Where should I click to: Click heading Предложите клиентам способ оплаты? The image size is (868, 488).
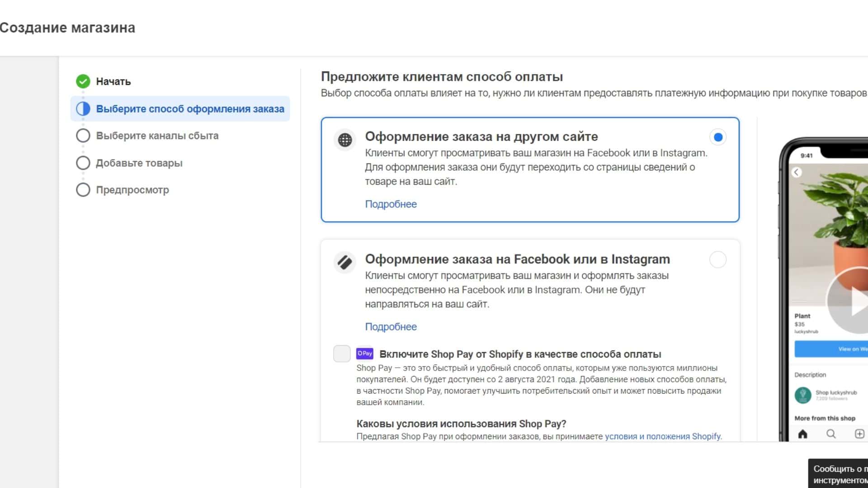click(442, 77)
